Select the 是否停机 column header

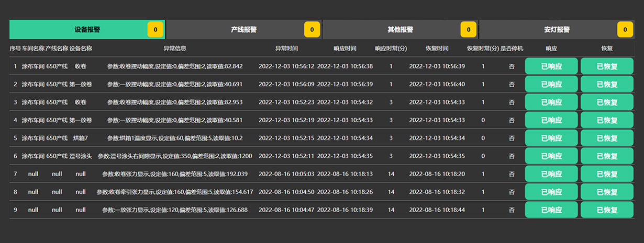(512, 49)
